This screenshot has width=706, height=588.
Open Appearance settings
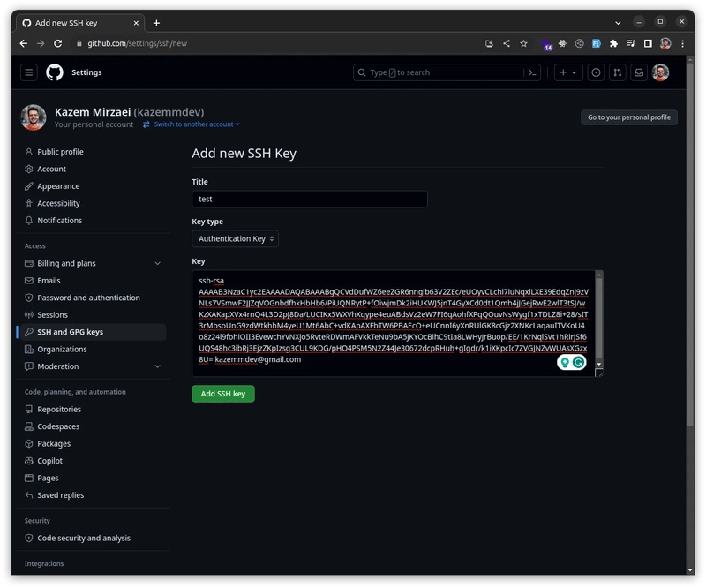tap(58, 186)
